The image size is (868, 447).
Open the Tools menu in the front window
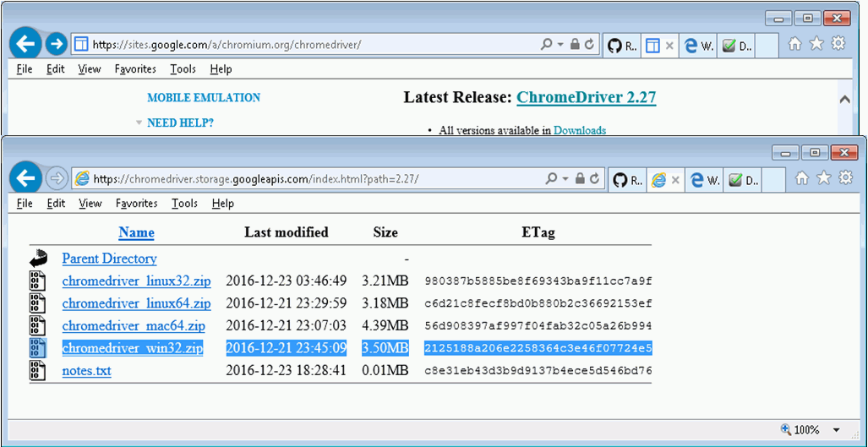[x=184, y=204]
